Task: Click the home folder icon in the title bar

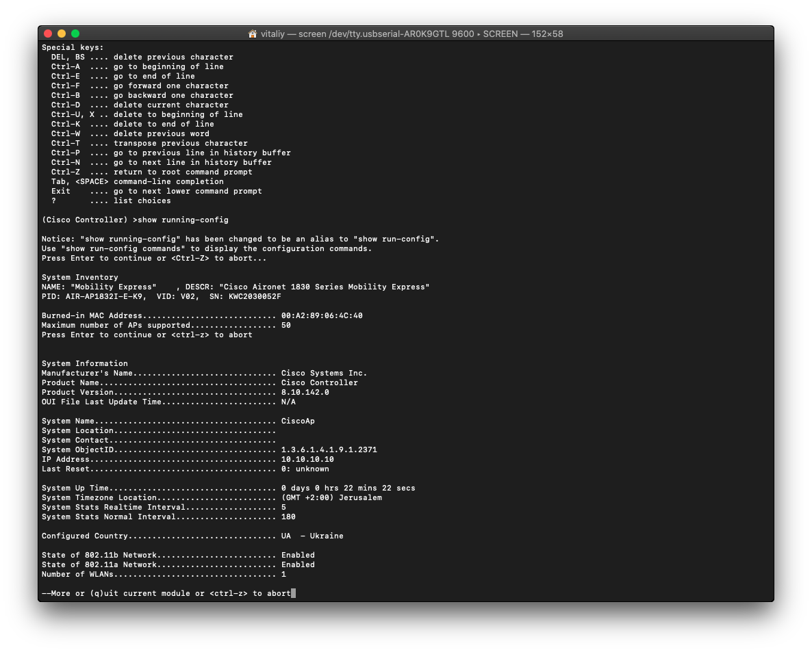Action: [253, 34]
